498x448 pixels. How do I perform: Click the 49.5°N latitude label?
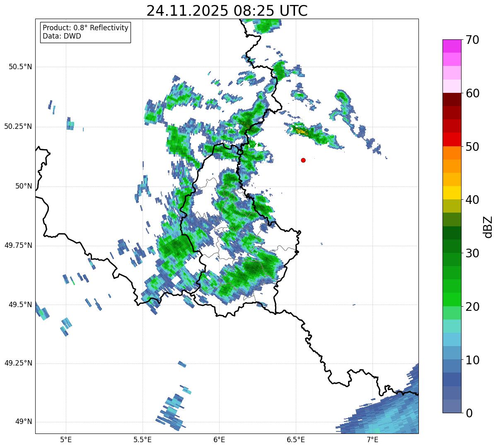pos(20,305)
